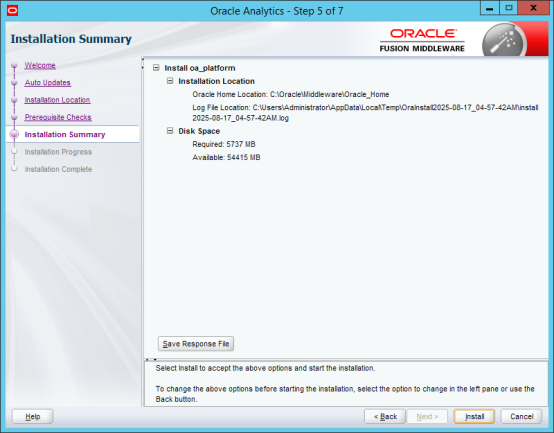The height and width of the screenshot is (433, 554).
Task: Click the Installation Progress step bullet marker
Action: tap(14, 152)
